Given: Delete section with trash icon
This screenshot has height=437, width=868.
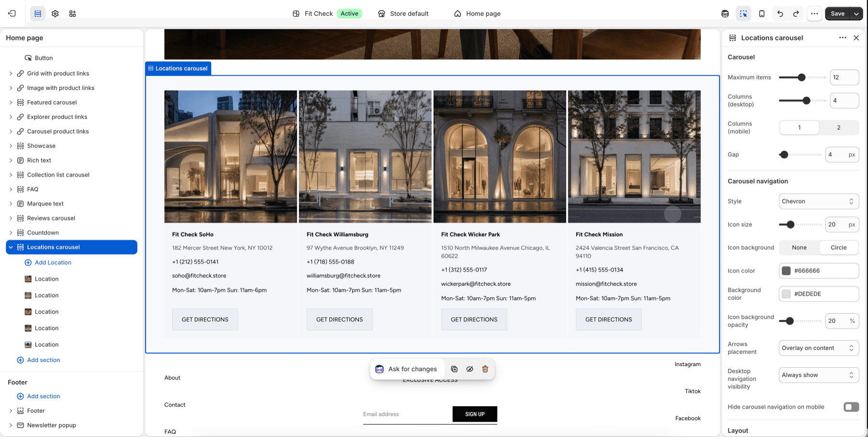Looking at the screenshot, I should [485, 369].
